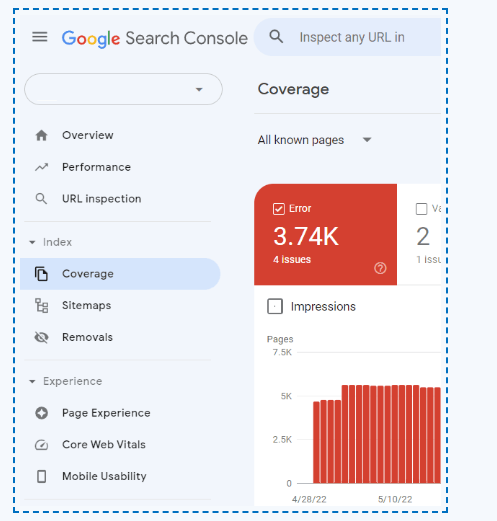This screenshot has height=521, width=497.
Task: Select Coverage in the sidebar
Action: point(120,274)
